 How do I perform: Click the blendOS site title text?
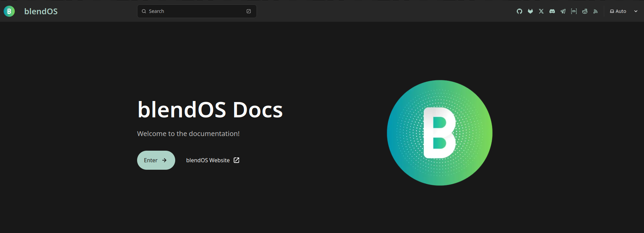[41, 11]
